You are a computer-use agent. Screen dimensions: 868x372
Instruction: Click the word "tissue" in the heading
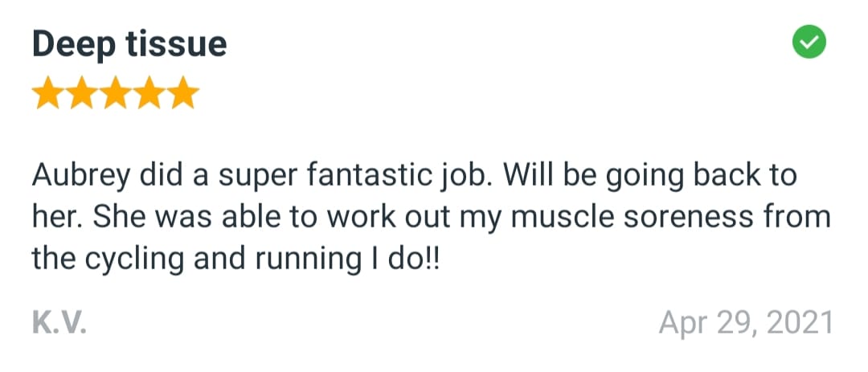click(x=176, y=45)
